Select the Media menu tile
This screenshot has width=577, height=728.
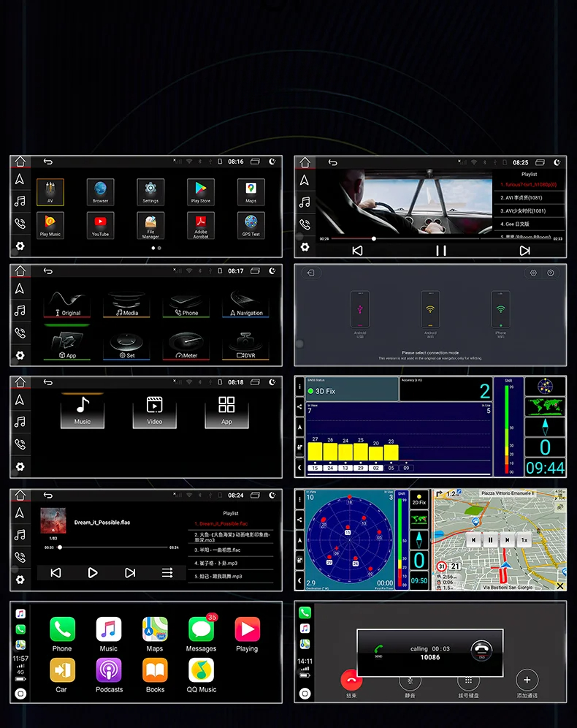[x=126, y=305]
